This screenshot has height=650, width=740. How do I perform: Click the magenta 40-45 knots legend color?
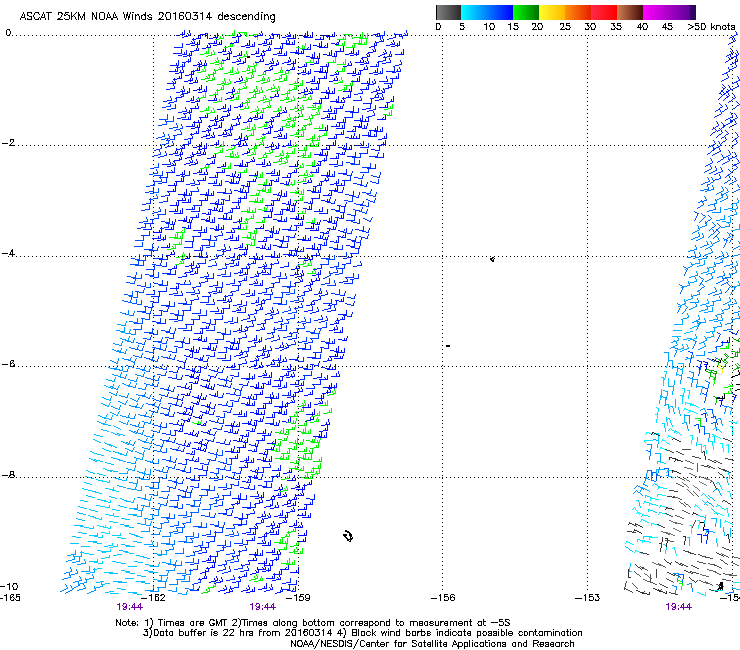pyautogui.click(x=656, y=12)
